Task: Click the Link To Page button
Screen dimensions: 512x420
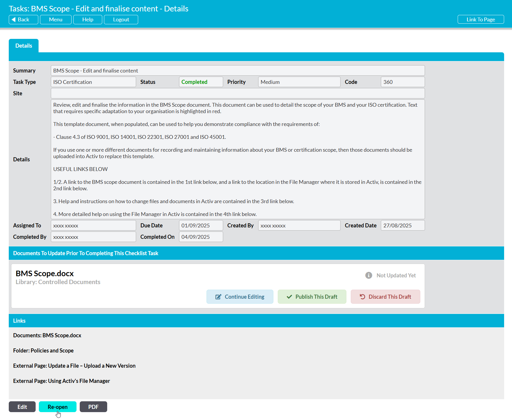Action: click(x=480, y=20)
